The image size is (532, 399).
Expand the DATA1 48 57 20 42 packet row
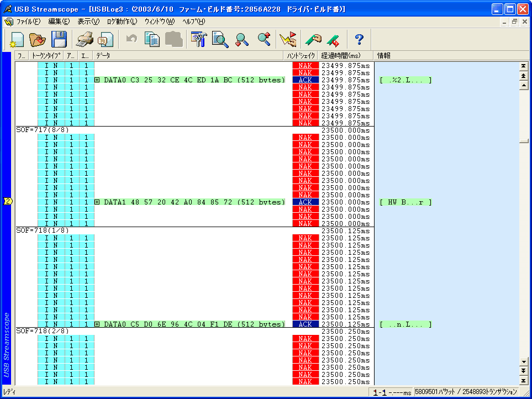(97, 202)
